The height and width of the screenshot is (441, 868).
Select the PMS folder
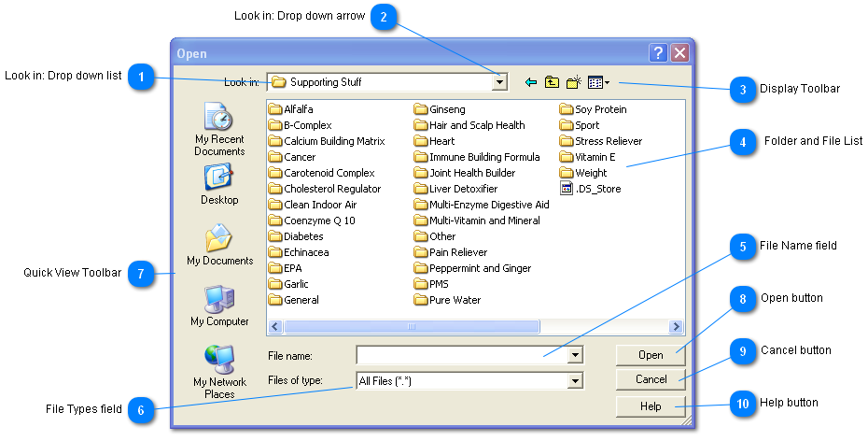[431, 284]
